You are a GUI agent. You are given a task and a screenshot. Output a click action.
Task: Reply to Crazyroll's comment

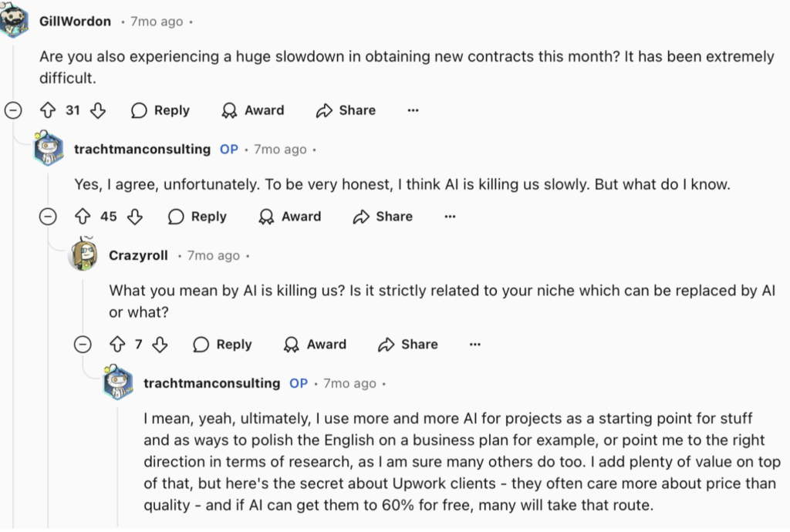coord(223,345)
